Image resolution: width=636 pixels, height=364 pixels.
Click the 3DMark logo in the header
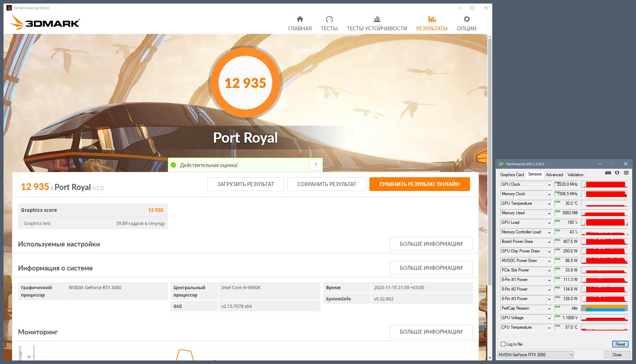45,23
